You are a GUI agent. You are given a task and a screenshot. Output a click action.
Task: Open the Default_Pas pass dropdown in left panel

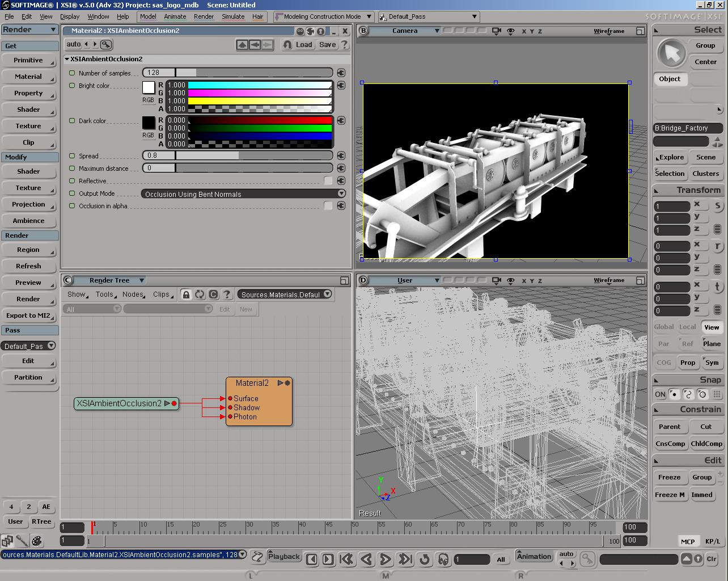[28, 346]
